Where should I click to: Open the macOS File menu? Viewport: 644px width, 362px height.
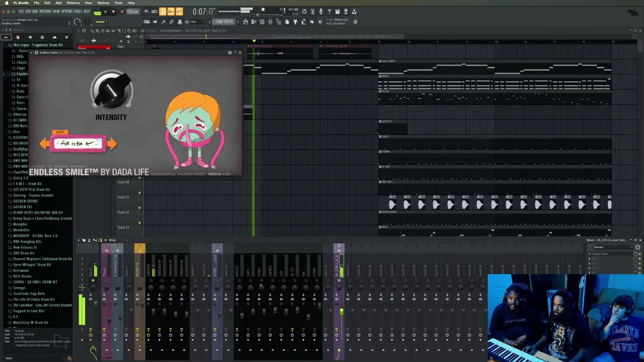[37, 3]
